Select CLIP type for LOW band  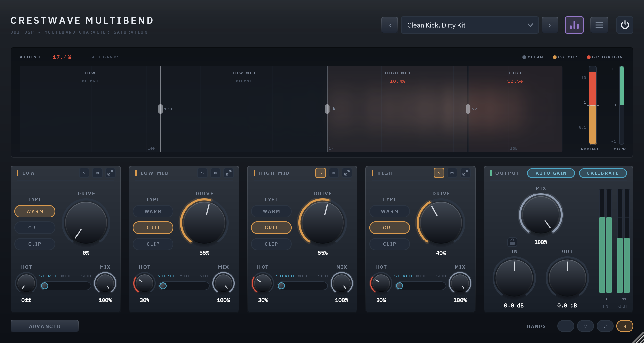coord(35,244)
